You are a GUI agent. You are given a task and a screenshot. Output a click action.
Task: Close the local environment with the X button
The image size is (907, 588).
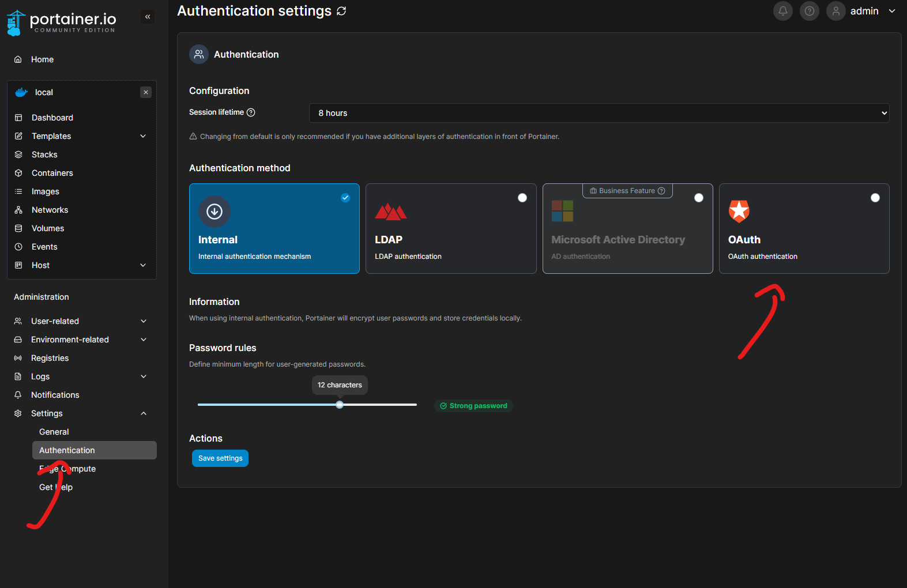tap(146, 92)
